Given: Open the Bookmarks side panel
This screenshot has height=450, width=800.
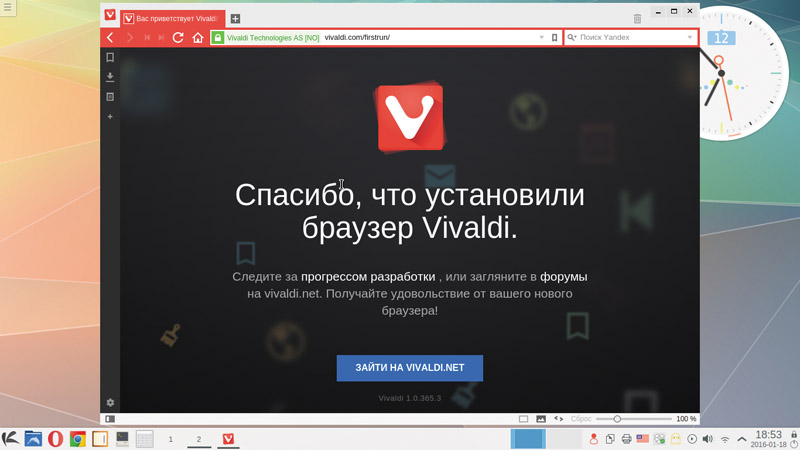Looking at the screenshot, I should pos(110,57).
